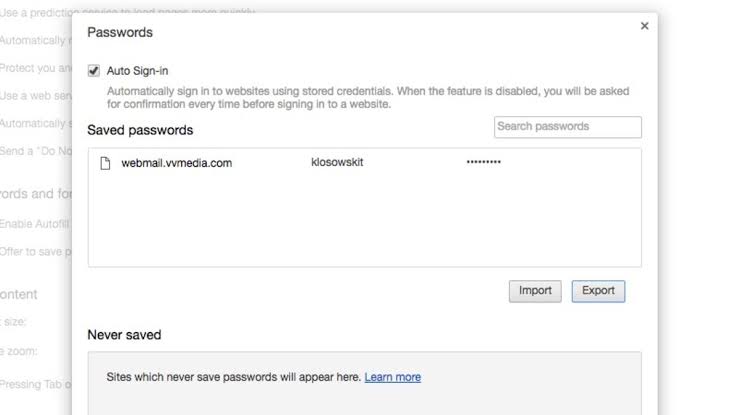Click empty space in saved passwords list
Screen dimensions: 739x415
point(364,225)
